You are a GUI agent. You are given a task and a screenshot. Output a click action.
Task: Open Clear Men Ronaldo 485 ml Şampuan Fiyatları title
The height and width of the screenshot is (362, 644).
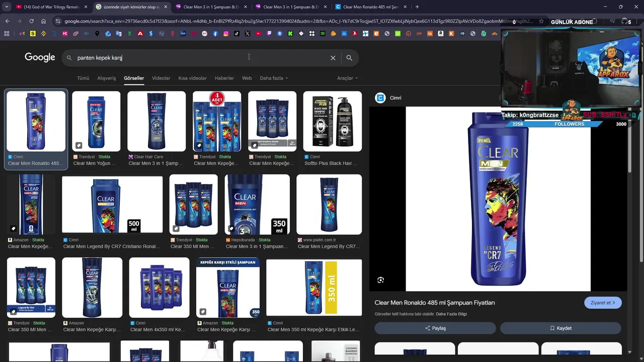point(435,303)
